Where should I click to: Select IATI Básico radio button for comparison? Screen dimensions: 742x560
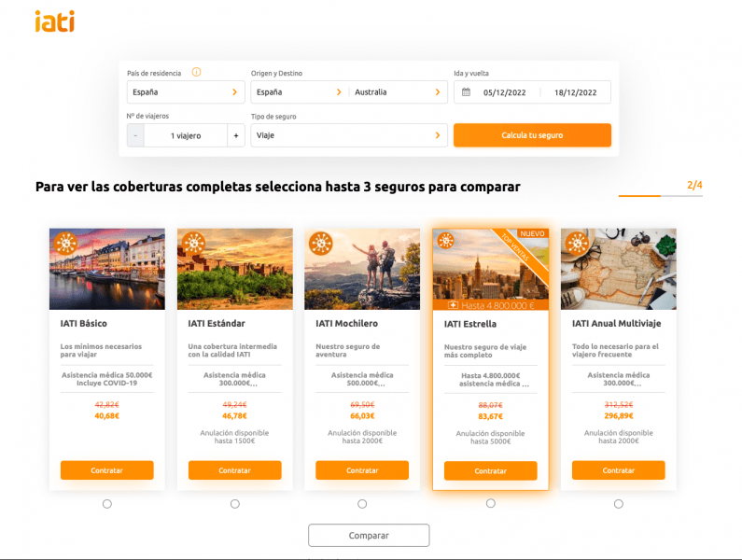[107, 504]
